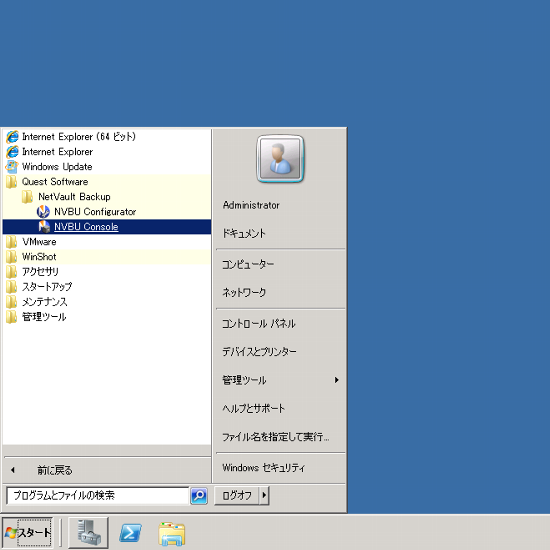Launch PowerShell from the taskbar
This screenshot has height=550, width=550.
[x=130, y=532]
